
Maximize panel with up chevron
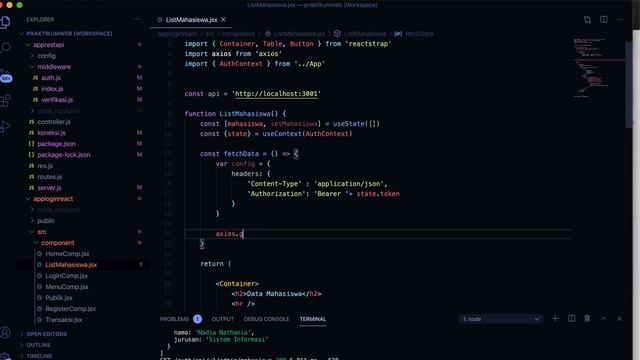click(x=604, y=319)
